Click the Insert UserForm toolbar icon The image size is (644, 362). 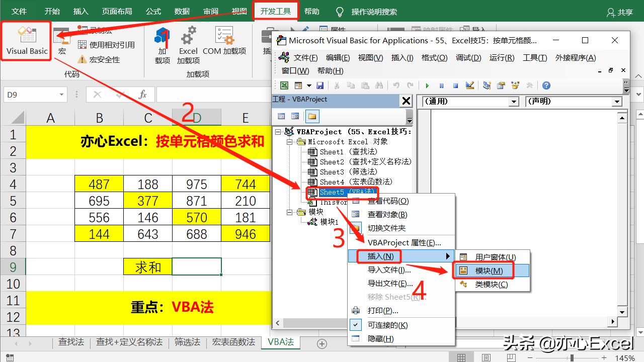coord(298,85)
